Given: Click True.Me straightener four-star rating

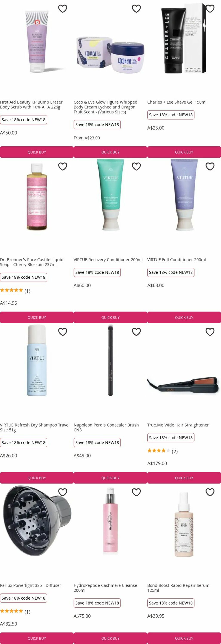Looking at the screenshot, I should pos(162,451).
